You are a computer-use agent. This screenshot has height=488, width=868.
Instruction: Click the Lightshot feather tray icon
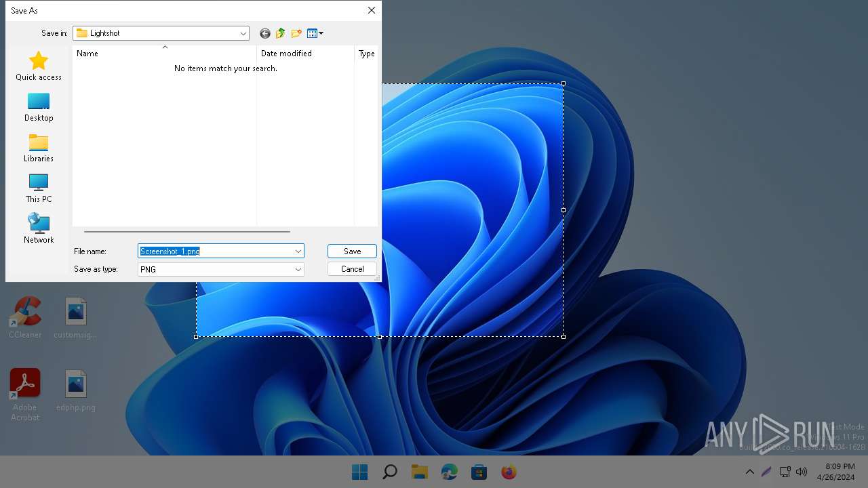766,472
